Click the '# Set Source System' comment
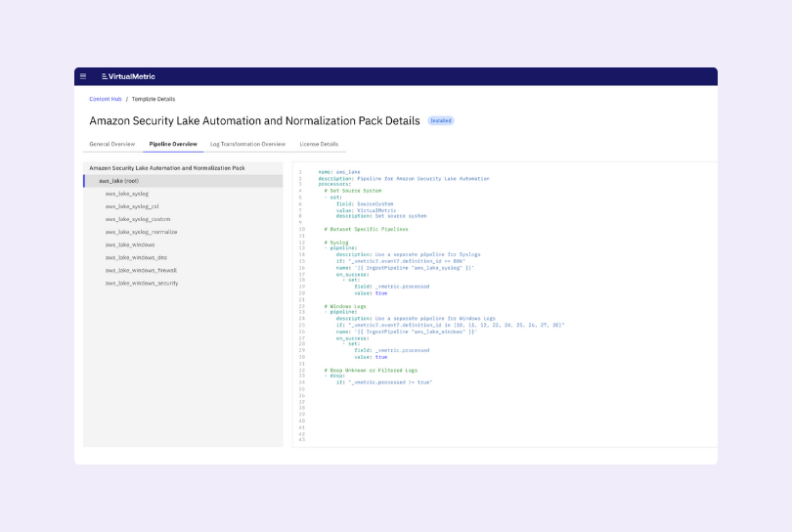Screen dimensions: 792x532 (x=353, y=191)
